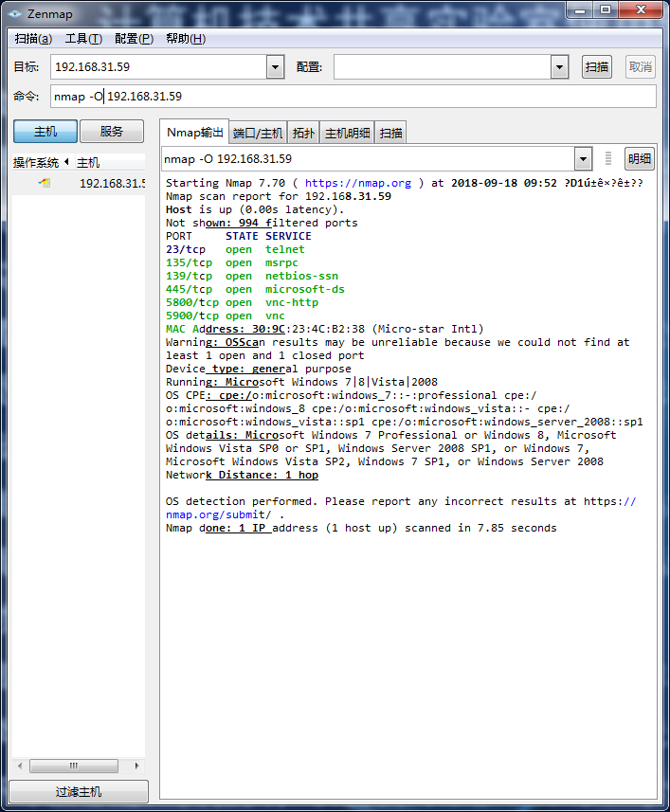Click the host list scrollbar left arrow
This screenshot has width=670, height=812.
[20, 766]
